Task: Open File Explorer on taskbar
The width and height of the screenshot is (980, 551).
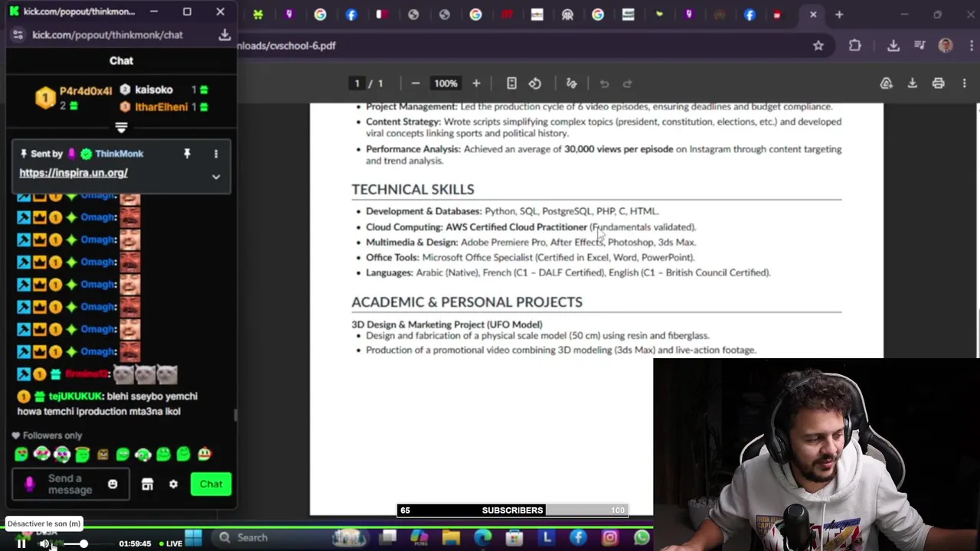Action: [451, 538]
